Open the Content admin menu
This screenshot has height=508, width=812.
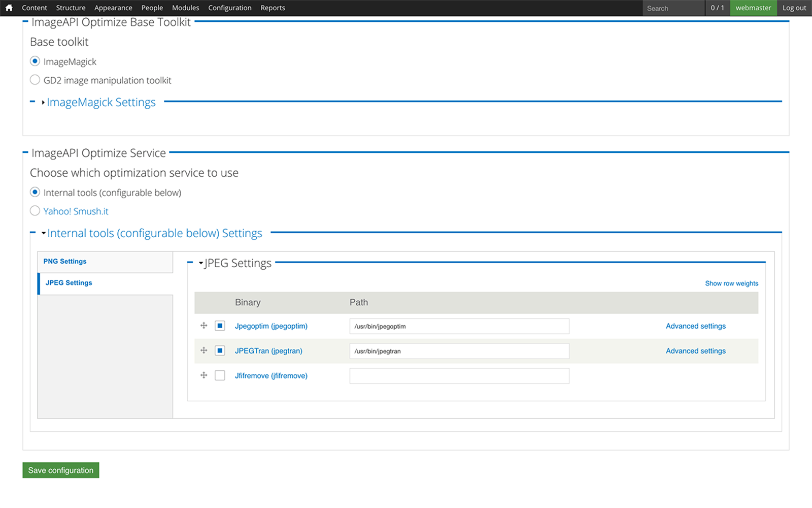coord(35,8)
